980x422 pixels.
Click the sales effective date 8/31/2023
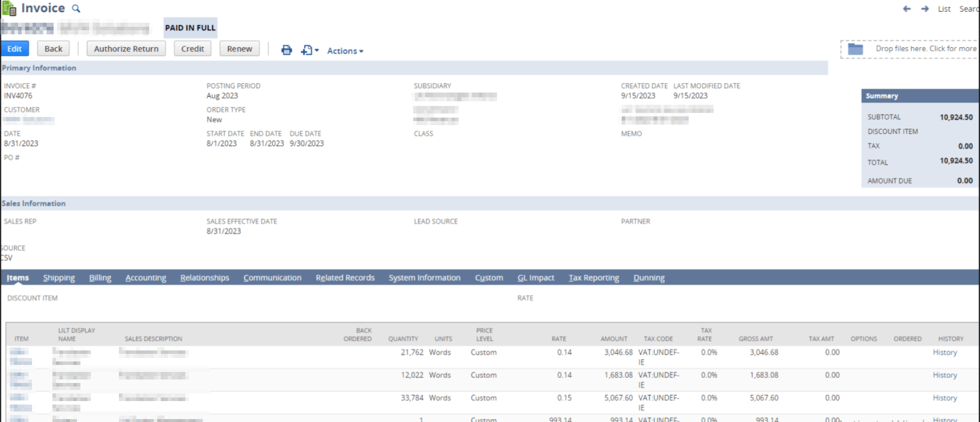(x=224, y=231)
